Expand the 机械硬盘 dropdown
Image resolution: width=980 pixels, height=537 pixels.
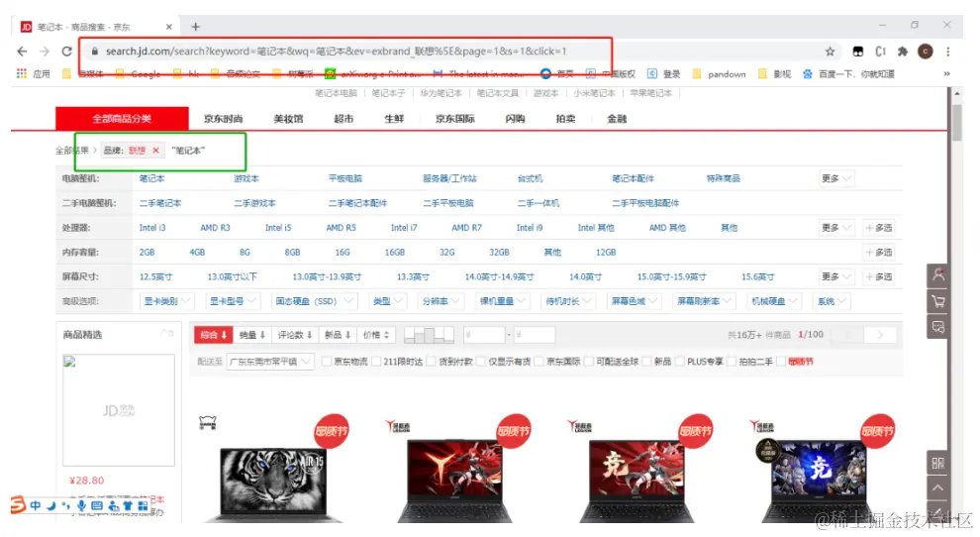point(774,301)
